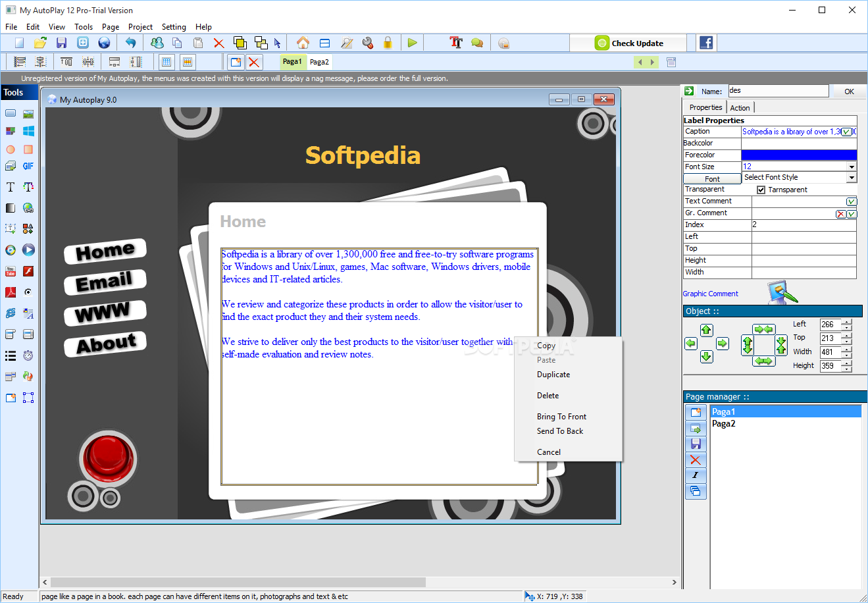Click the green check in Gr. Comment row
The width and height of the screenshot is (868, 603).
(852, 214)
